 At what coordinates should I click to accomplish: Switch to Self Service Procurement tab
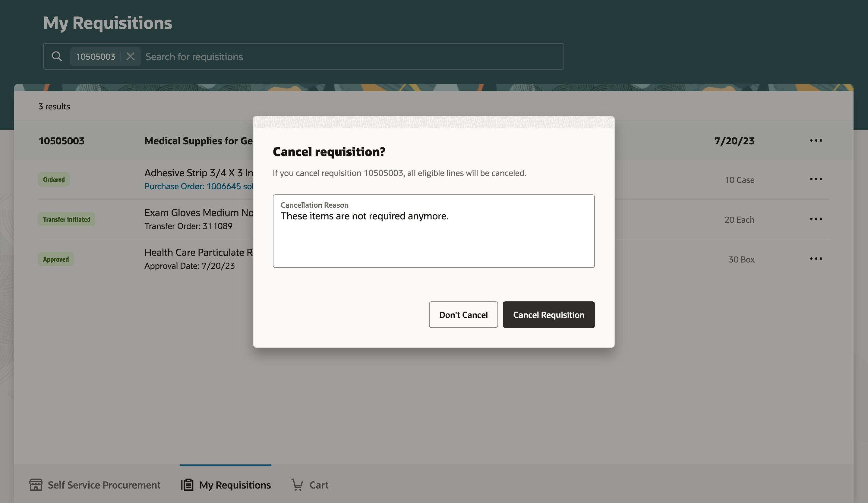104,485
